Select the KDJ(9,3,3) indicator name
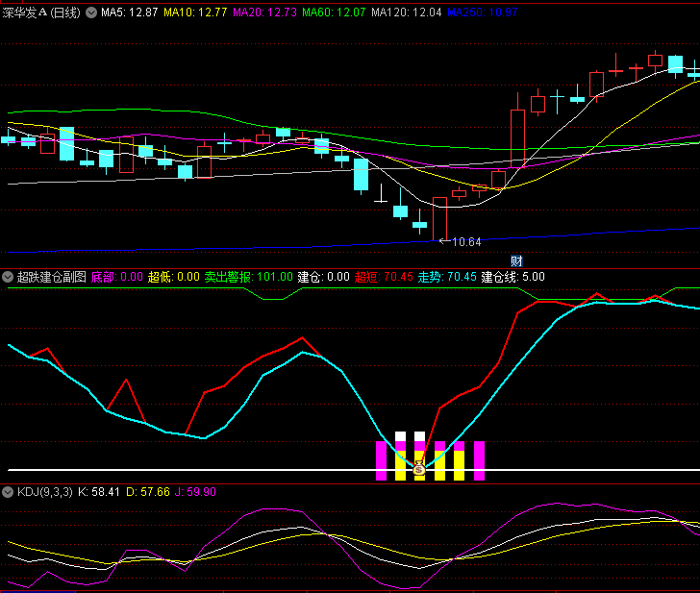 pos(44,492)
